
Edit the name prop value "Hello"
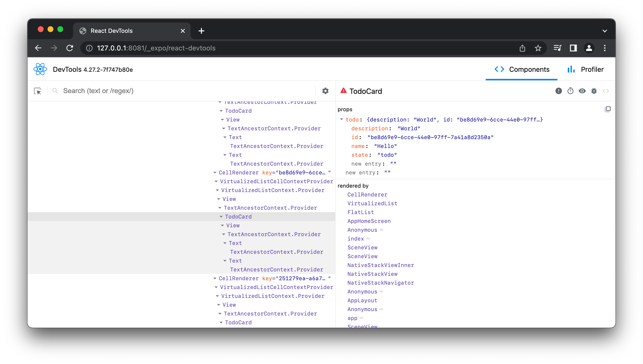click(385, 146)
